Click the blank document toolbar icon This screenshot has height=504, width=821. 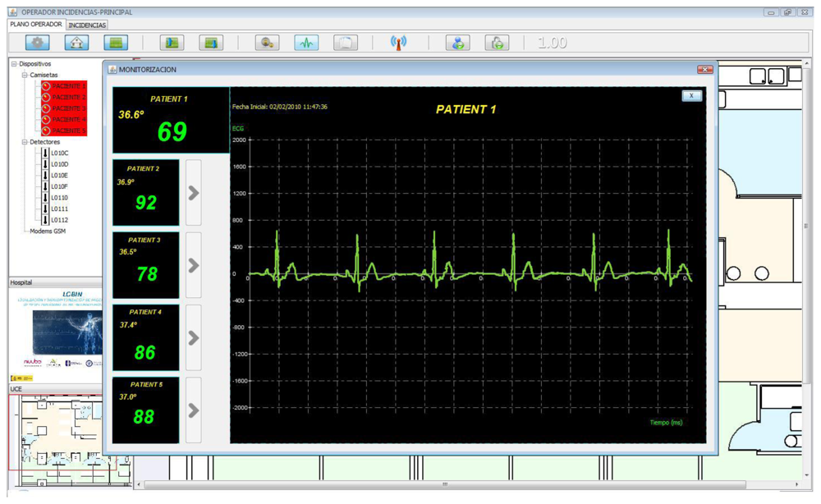coord(346,43)
